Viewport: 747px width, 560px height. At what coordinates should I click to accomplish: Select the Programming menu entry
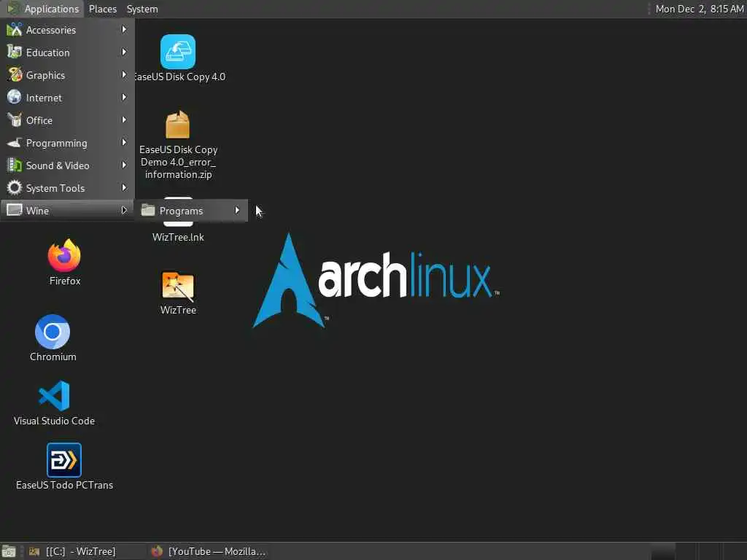[67, 143]
